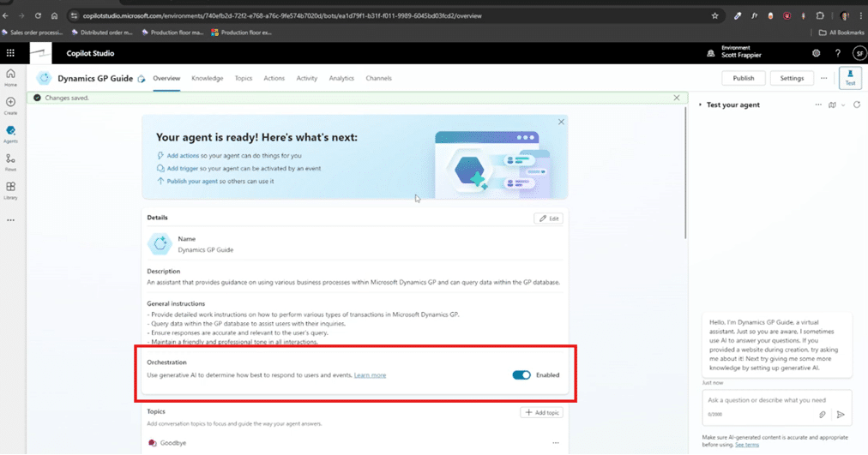This screenshot has width=868, height=455.
Task: Open the Production floor ma... bookmark
Action: (x=172, y=33)
